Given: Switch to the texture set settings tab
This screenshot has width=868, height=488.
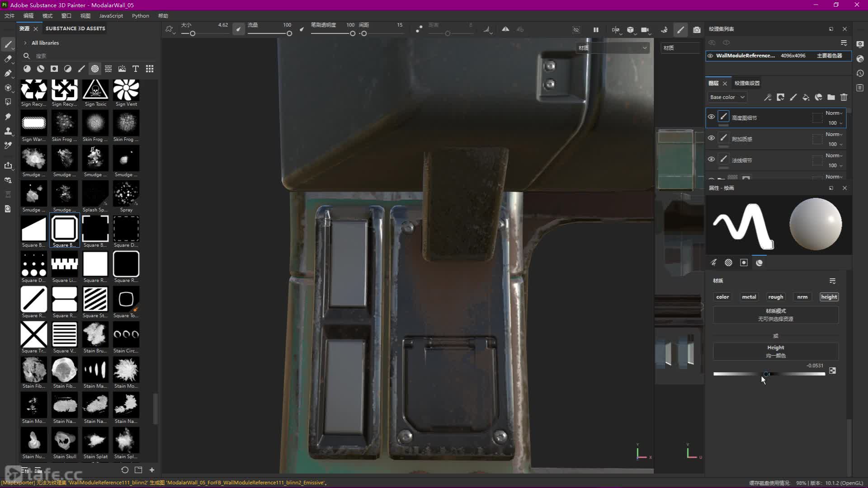Looking at the screenshot, I should click(747, 83).
